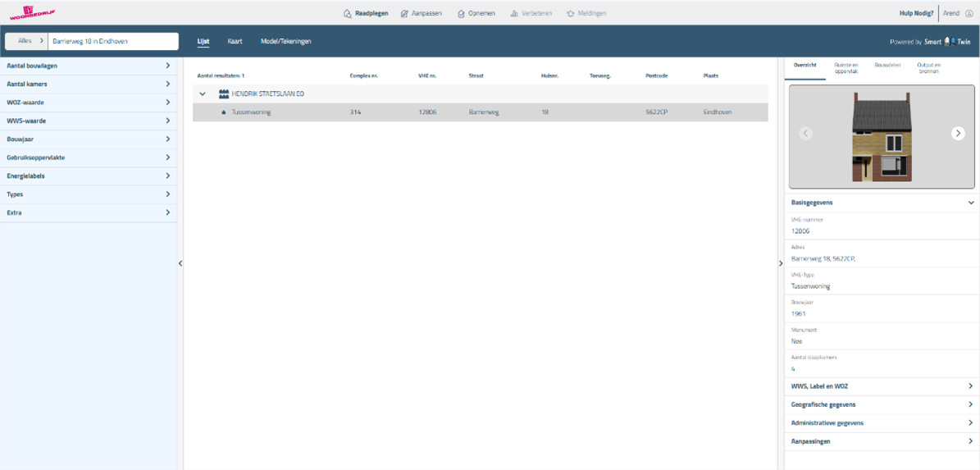980x470 pixels.
Task: Collapse the left filter panel arrow
Action: pos(180,263)
